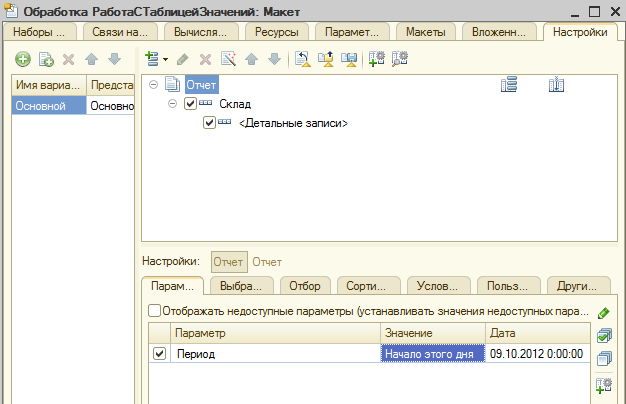Click the Предста column header

[111, 85]
